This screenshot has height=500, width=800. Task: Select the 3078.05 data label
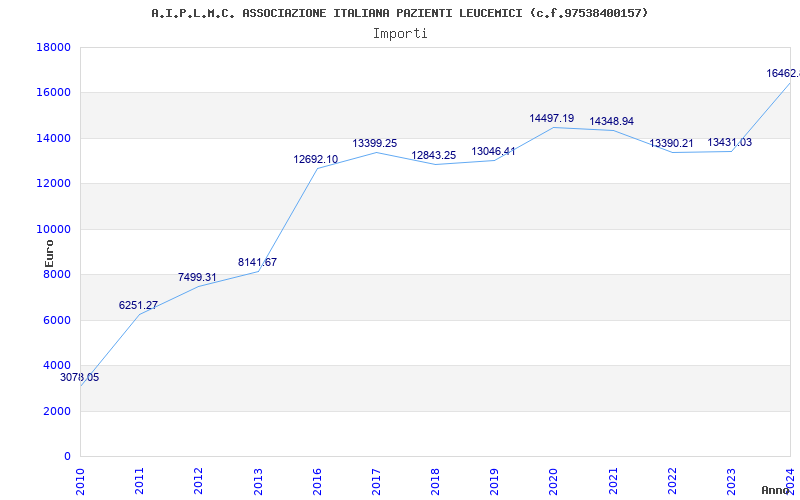pos(80,378)
